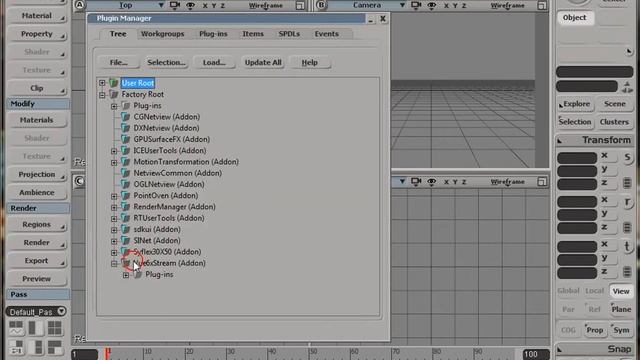Open the Selection... menu button
The image size is (640, 360).
point(166,62)
